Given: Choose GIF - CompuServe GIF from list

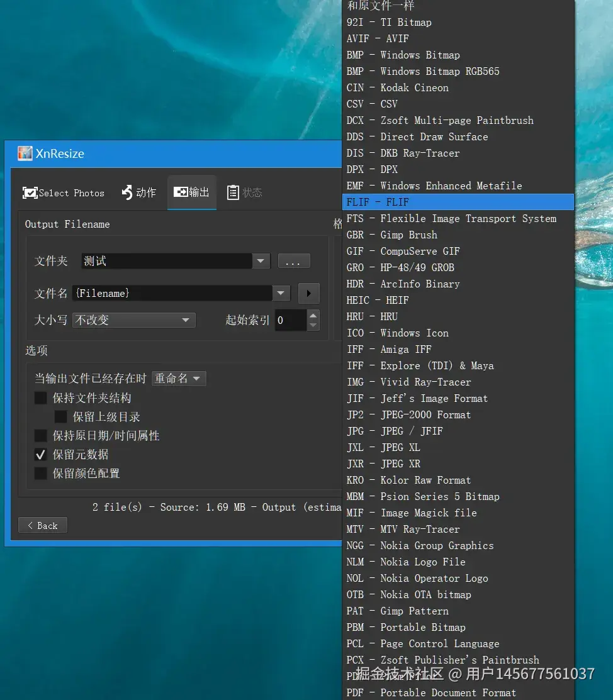Looking at the screenshot, I should (403, 252).
